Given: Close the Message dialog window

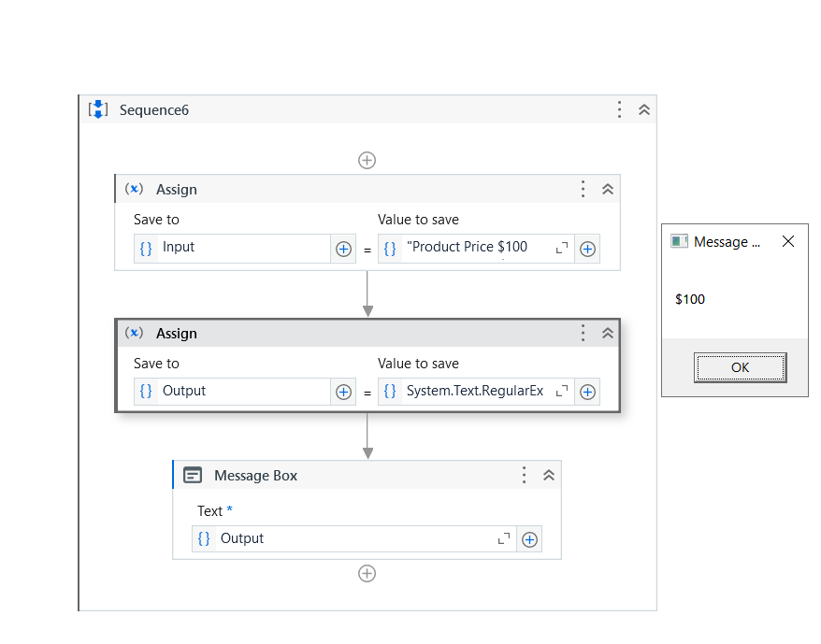Looking at the screenshot, I should pyautogui.click(x=788, y=241).
